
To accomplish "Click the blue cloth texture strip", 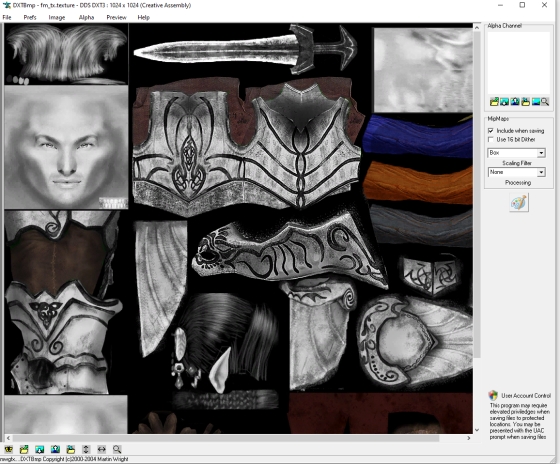I will (418, 136).
